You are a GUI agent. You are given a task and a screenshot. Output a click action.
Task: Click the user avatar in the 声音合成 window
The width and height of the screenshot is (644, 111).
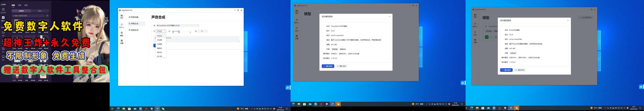(122, 16)
